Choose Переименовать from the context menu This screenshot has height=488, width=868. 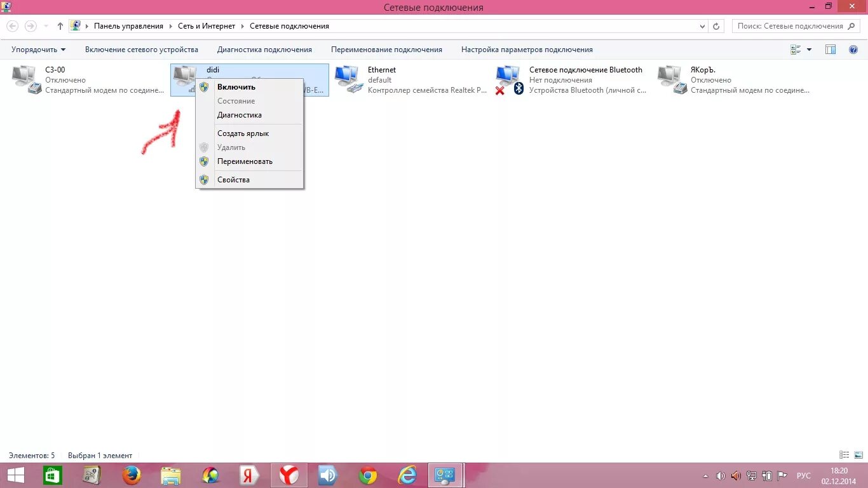pyautogui.click(x=245, y=161)
